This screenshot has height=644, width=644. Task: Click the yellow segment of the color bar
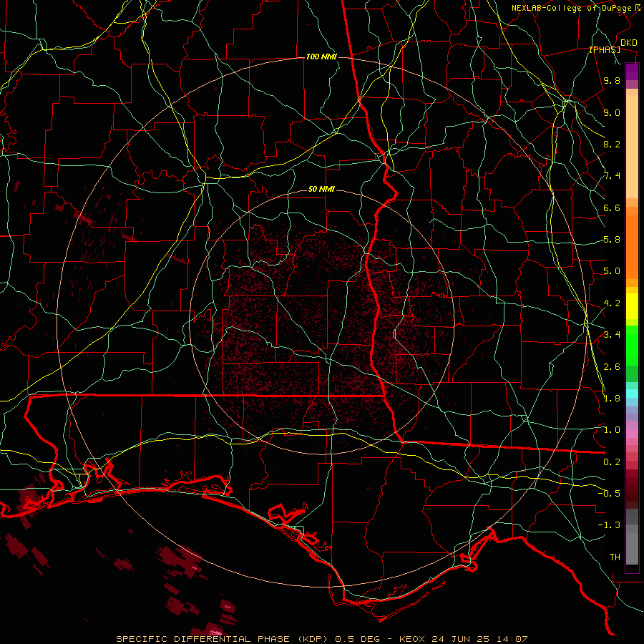(x=632, y=306)
